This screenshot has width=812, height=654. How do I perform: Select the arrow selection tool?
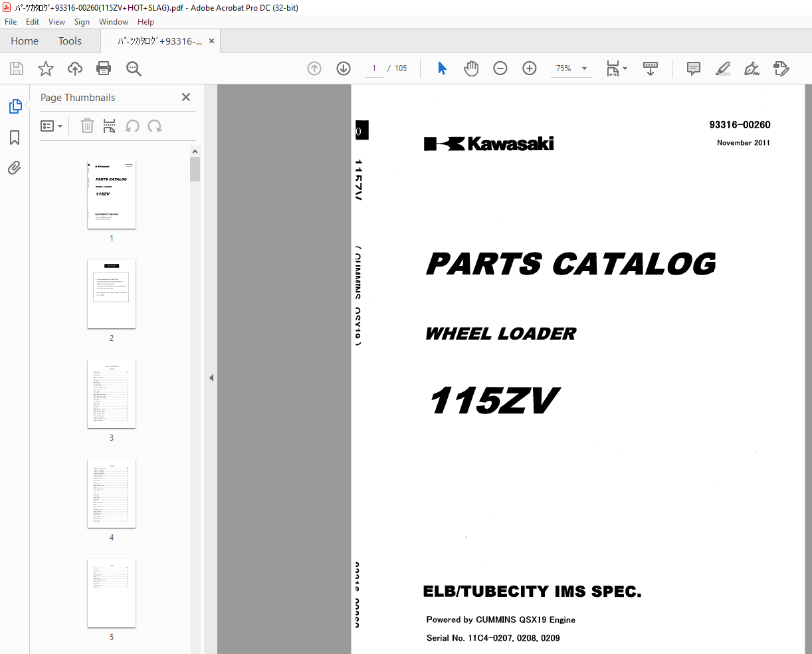(x=442, y=68)
